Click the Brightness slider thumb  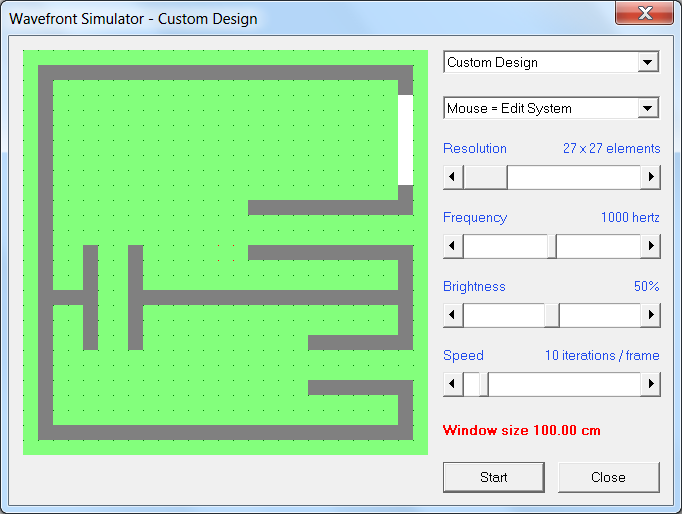(552, 315)
